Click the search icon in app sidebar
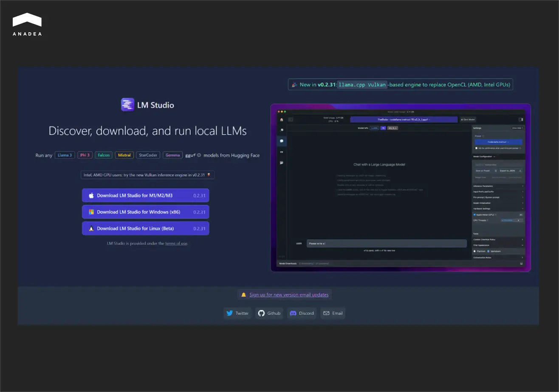The image size is (559, 392). 281,130
